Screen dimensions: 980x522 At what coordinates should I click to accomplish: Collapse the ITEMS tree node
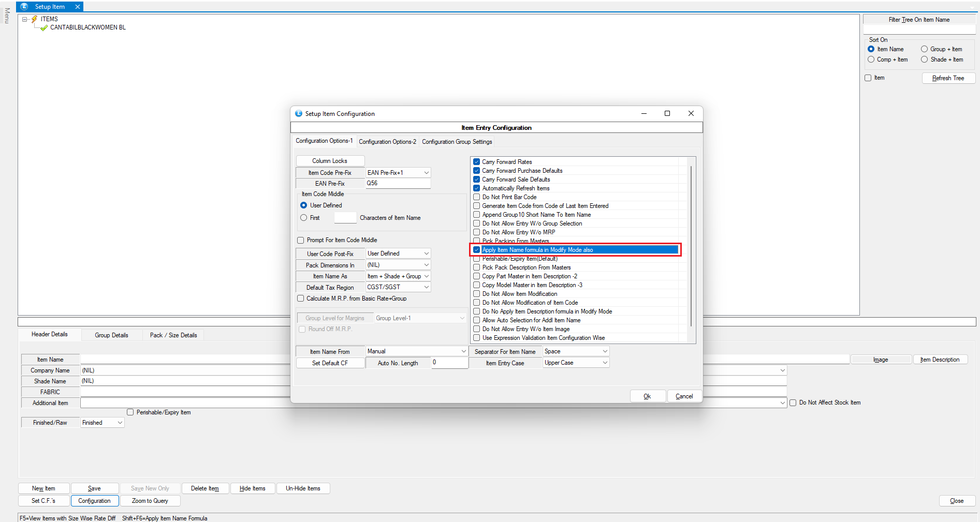coord(24,19)
